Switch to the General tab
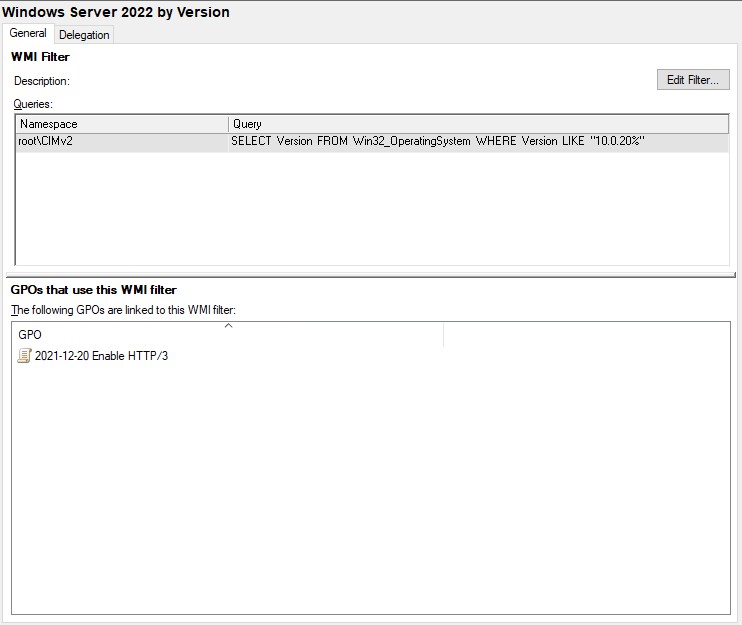The height and width of the screenshot is (625, 742). click(x=28, y=33)
